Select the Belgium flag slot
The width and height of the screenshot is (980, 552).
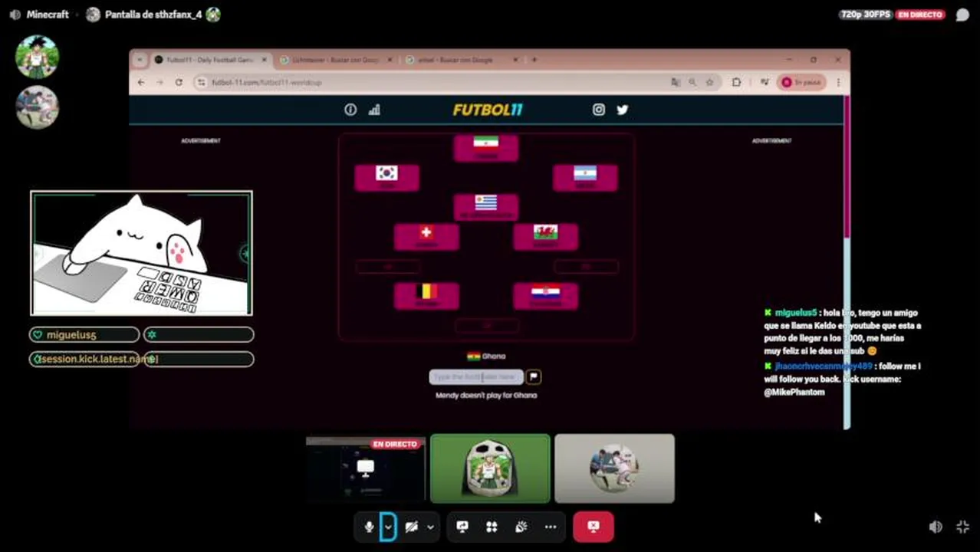tap(426, 296)
